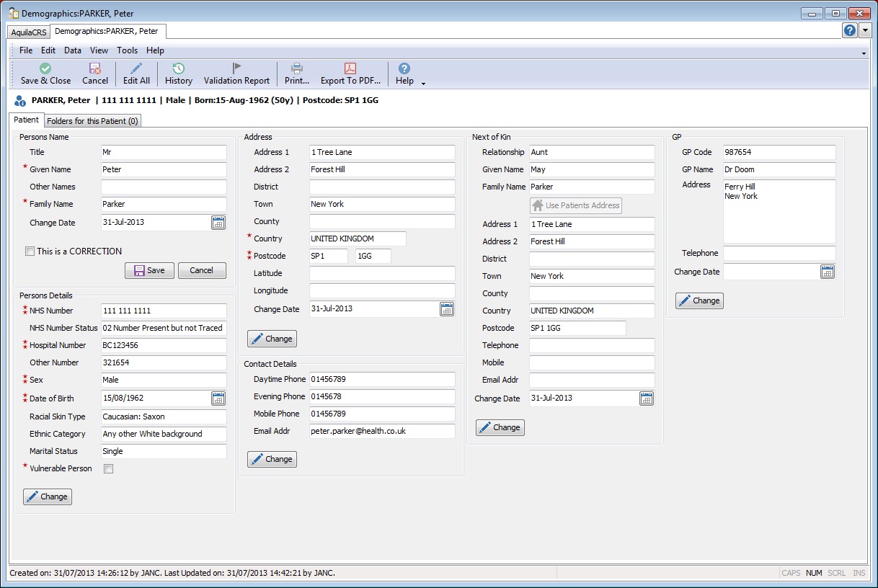Click the Daytime Phone input field

pyautogui.click(x=382, y=379)
